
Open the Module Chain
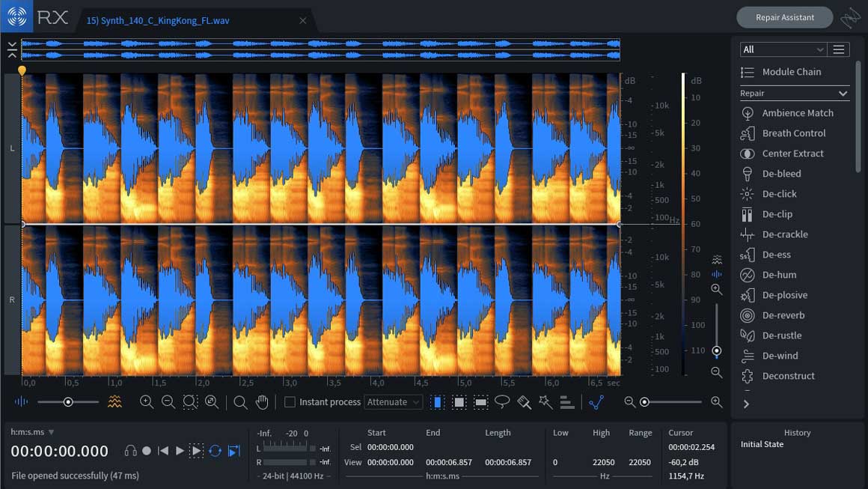coord(781,72)
